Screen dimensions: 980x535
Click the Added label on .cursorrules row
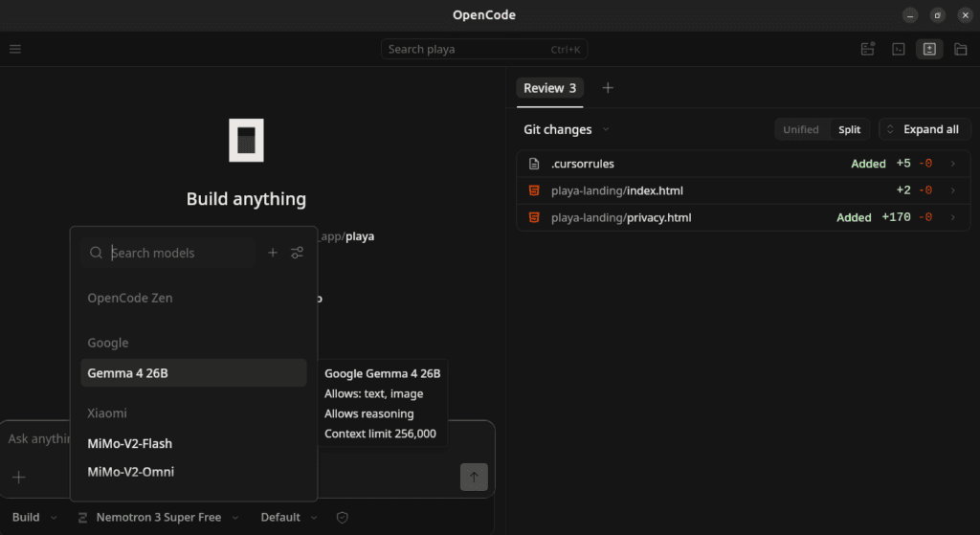click(868, 164)
